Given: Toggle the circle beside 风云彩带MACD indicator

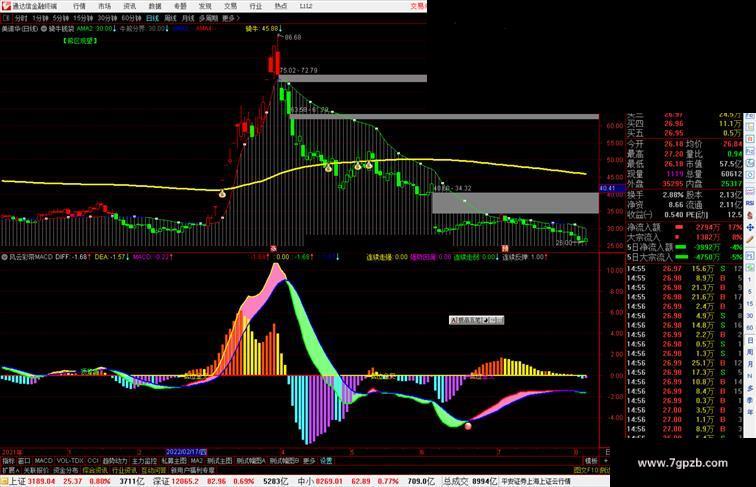Looking at the screenshot, I should [5, 257].
